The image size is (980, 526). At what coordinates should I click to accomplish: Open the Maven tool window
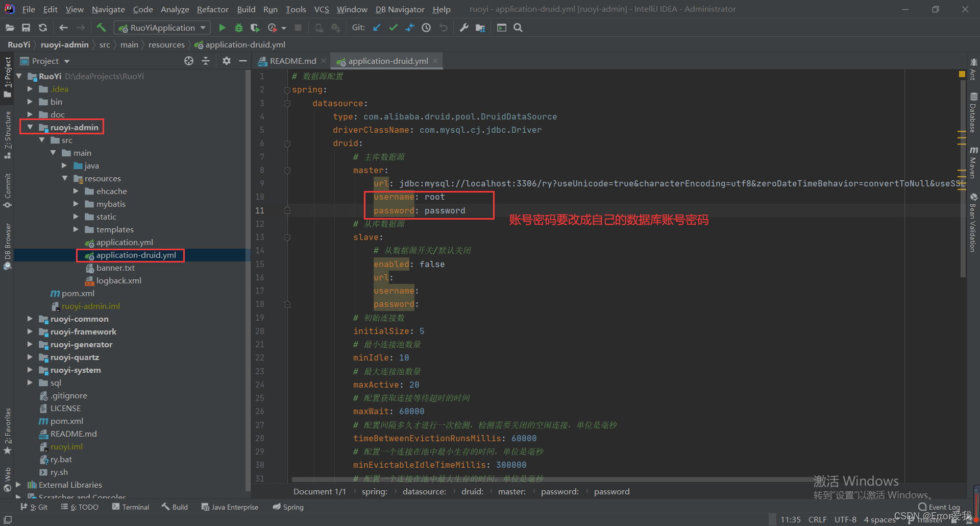point(973,163)
